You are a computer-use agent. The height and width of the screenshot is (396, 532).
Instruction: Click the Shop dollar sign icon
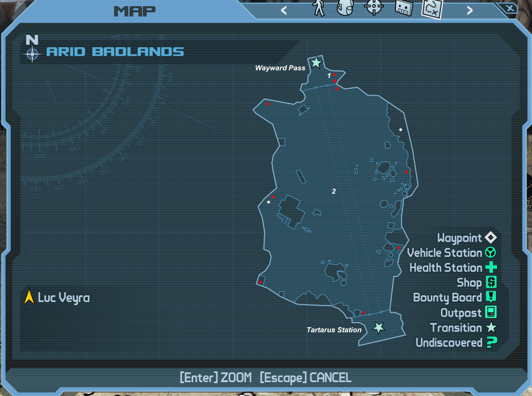(491, 282)
